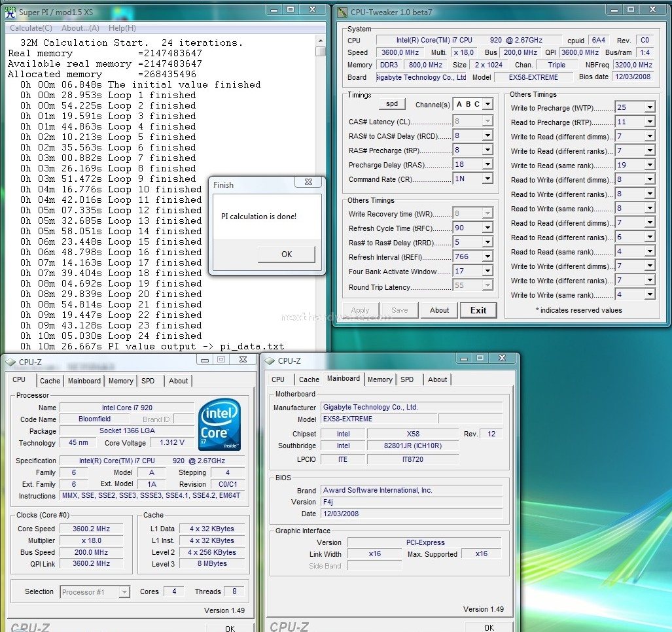Viewport: 672px width, 632px height.
Task: Click OK in the Finish dialog
Action: [x=287, y=254]
